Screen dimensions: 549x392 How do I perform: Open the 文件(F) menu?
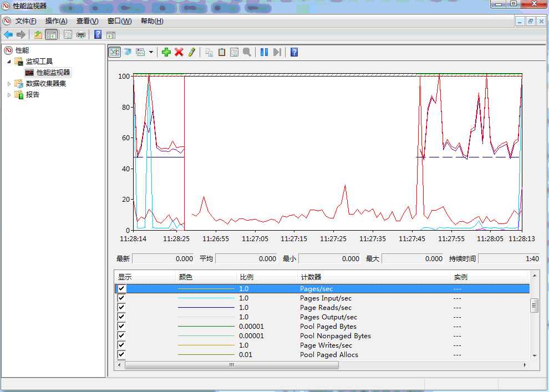(26, 21)
